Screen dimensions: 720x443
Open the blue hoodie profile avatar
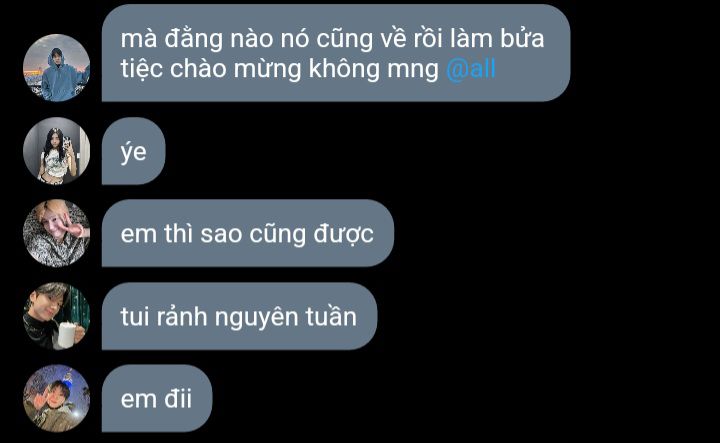point(56,67)
